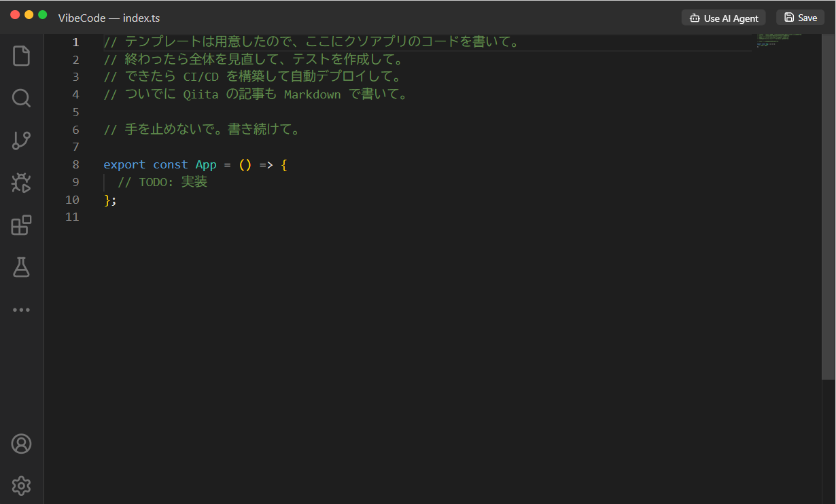Screen dimensions: 836x504
Task: Close the window with red button
Action: tap(15, 14)
